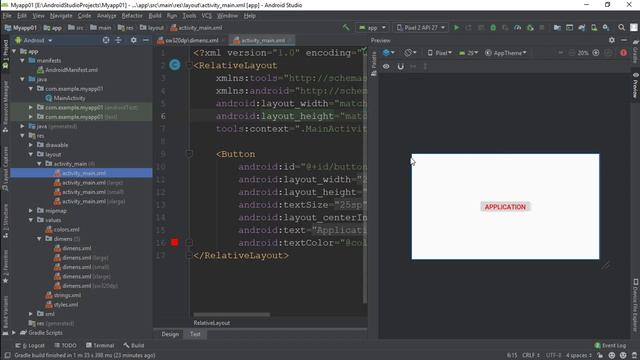Click the zoom in plus icon in Preview

click(596, 53)
